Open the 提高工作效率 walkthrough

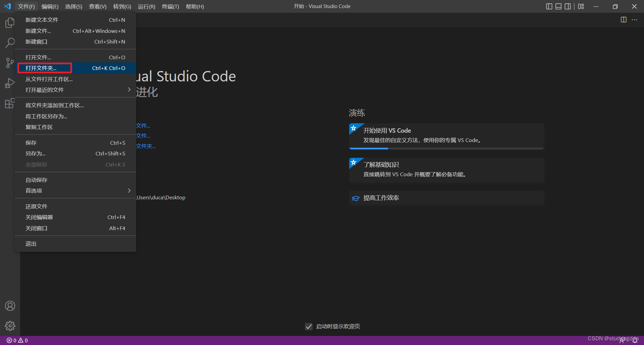(x=446, y=198)
